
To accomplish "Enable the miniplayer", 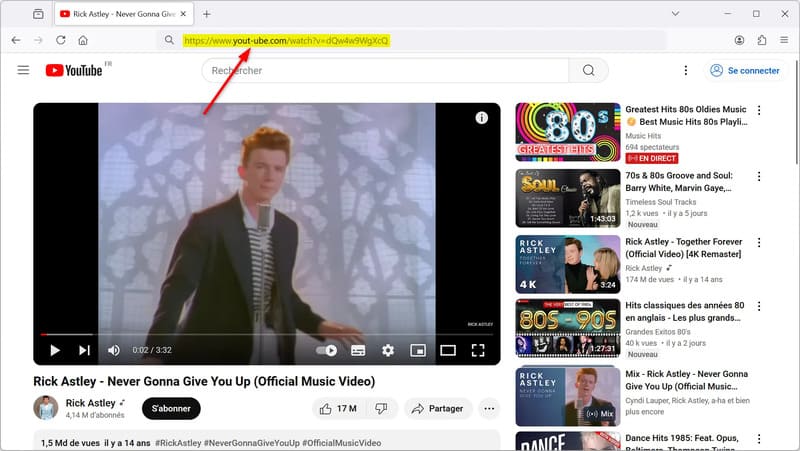I will click(418, 350).
